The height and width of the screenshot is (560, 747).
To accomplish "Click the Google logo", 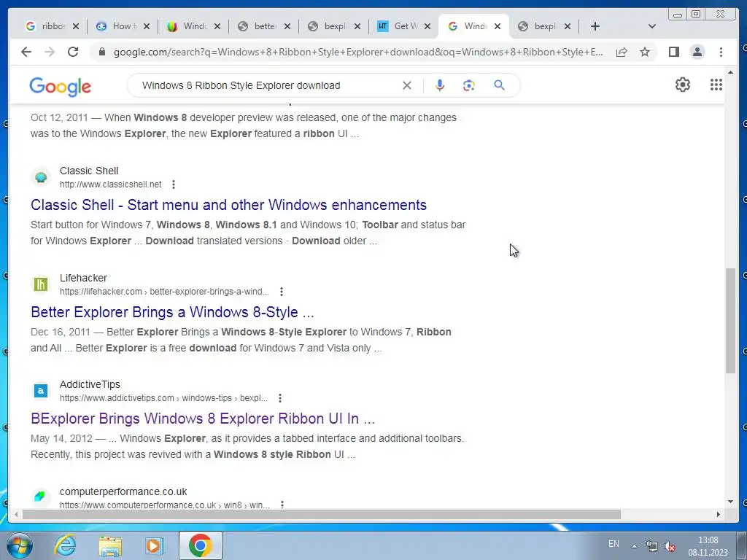I will [60, 87].
